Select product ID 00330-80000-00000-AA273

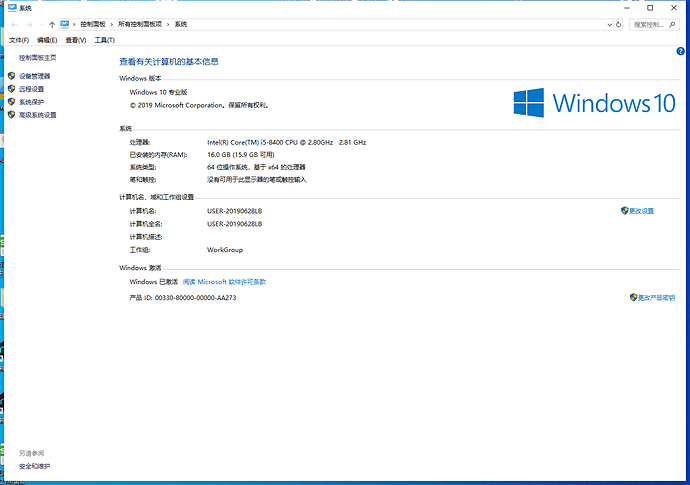point(195,298)
